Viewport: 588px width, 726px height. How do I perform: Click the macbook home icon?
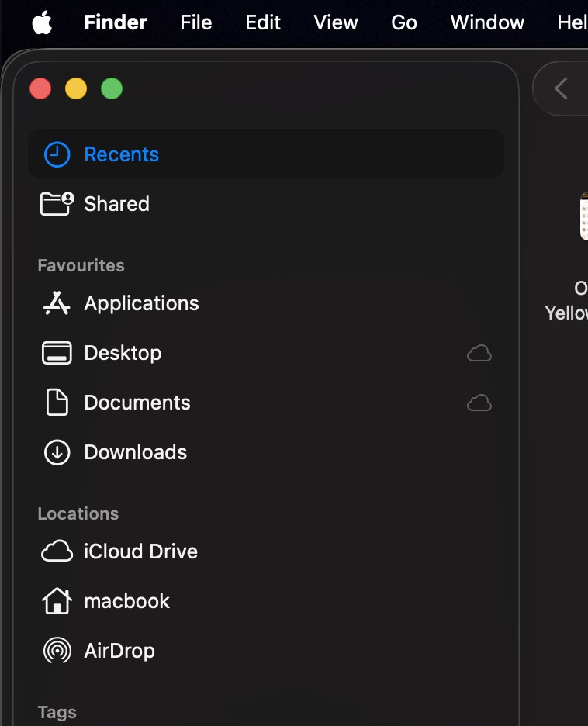tap(56, 601)
